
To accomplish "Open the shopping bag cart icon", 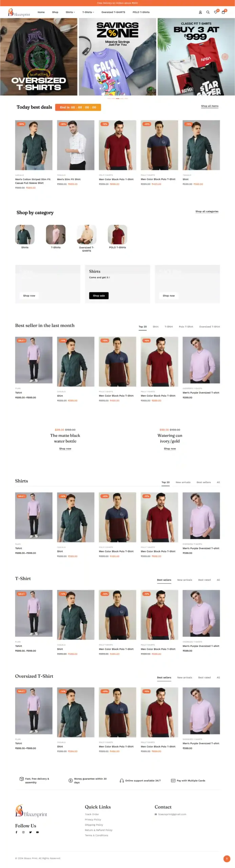I will (x=223, y=12).
